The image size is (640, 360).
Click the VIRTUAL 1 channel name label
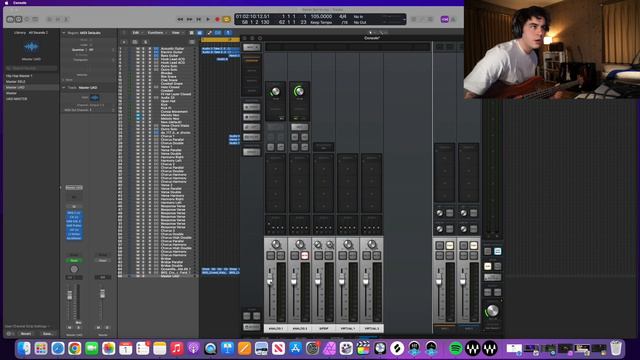[x=348, y=328]
